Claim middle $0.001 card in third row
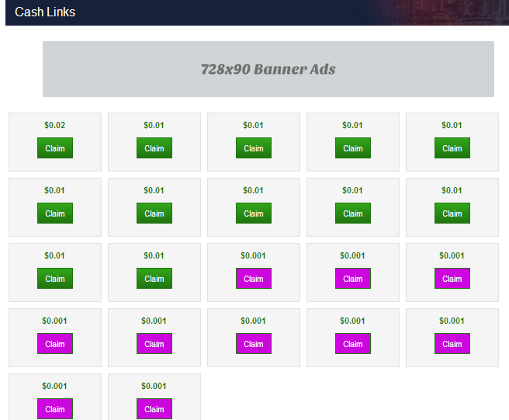This screenshot has height=420, width=509. point(353,279)
